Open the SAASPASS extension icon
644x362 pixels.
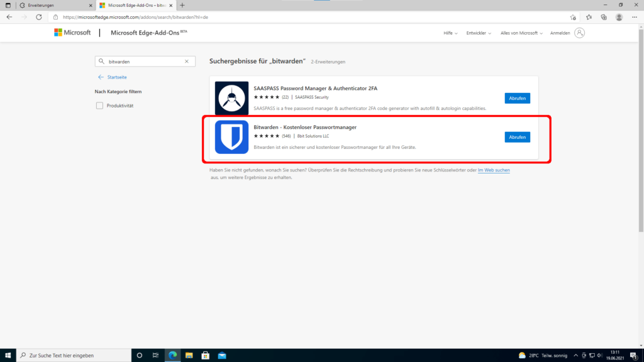click(231, 98)
